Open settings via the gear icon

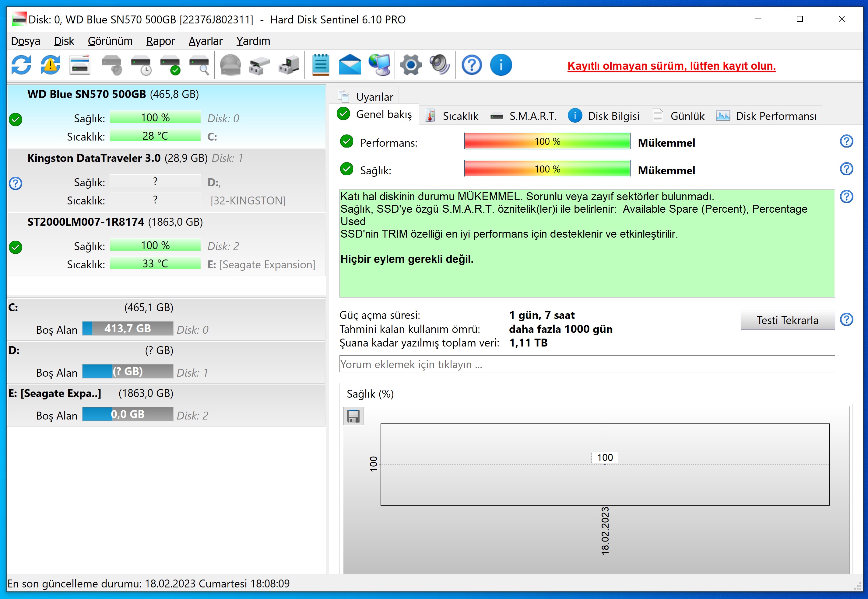pos(410,65)
